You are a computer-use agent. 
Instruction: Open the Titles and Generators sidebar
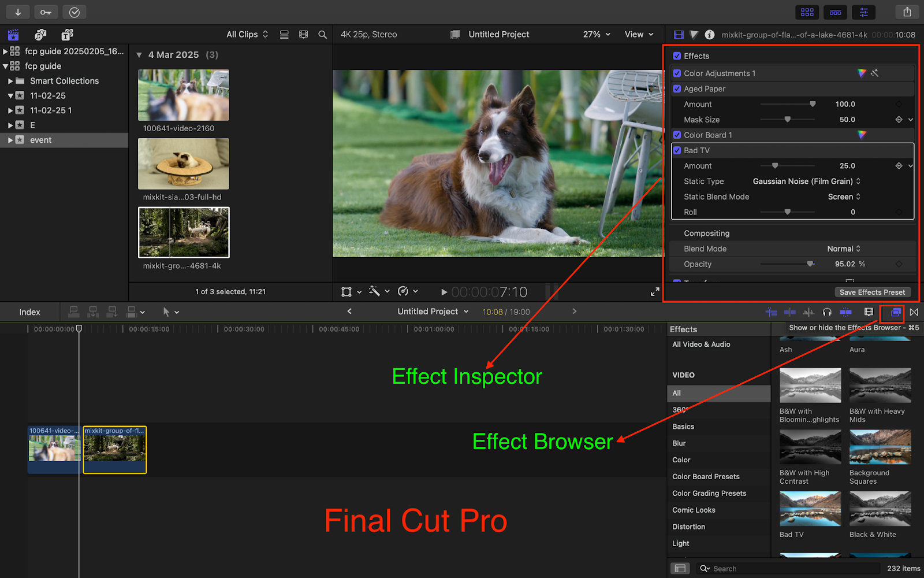pyautogui.click(x=67, y=35)
